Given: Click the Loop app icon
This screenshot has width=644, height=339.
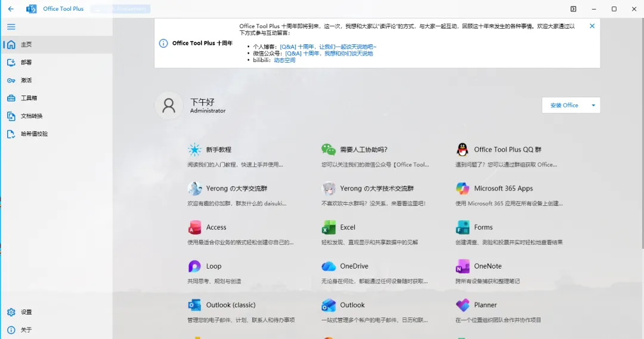Looking at the screenshot, I should (x=194, y=266).
